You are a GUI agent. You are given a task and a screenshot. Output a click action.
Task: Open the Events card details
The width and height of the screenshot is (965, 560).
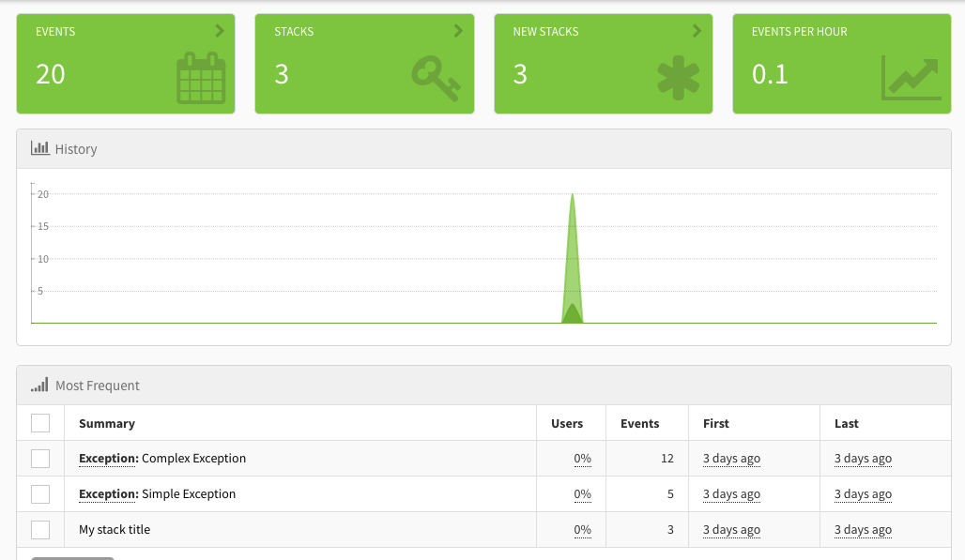[x=219, y=30]
